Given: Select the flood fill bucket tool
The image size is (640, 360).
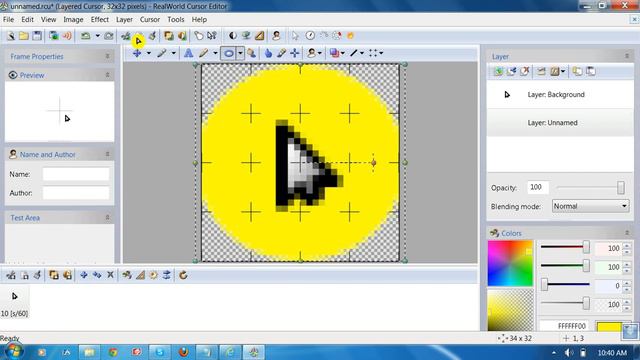Looking at the screenshot, I should tap(251, 53).
